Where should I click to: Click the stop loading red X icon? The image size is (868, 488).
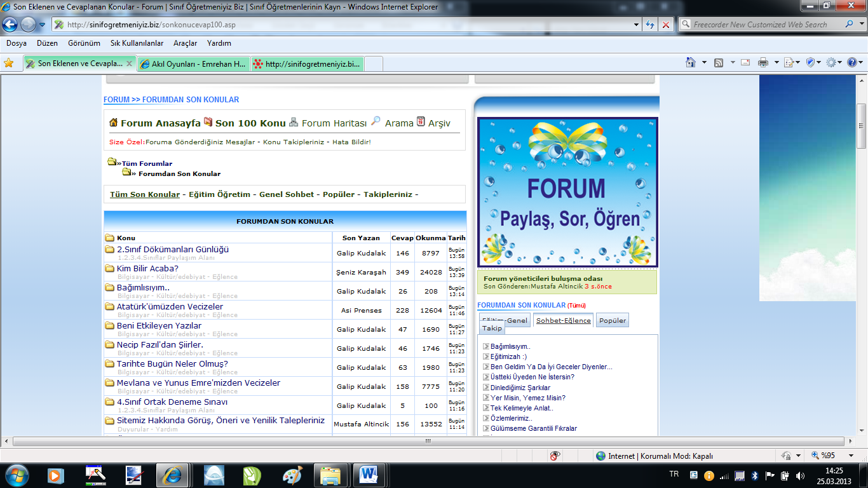pos(666,25)
